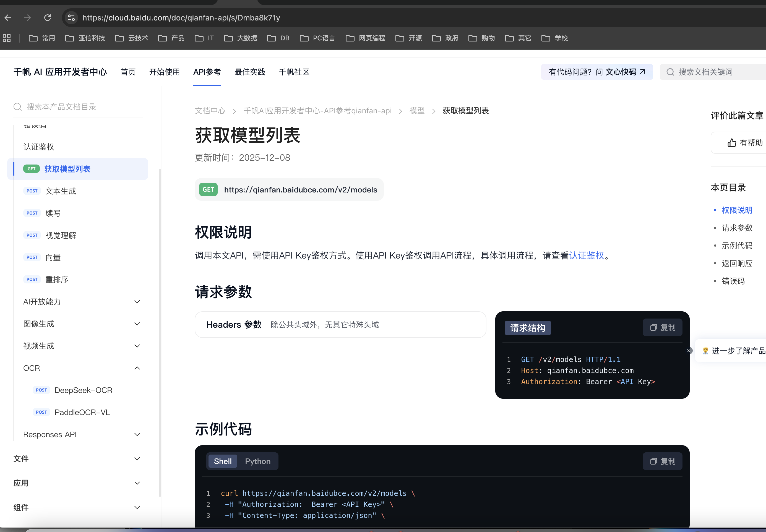Click the browser reload icon
Image resolution: width=766 pixels, height=532 pixels.
(48, 18)
